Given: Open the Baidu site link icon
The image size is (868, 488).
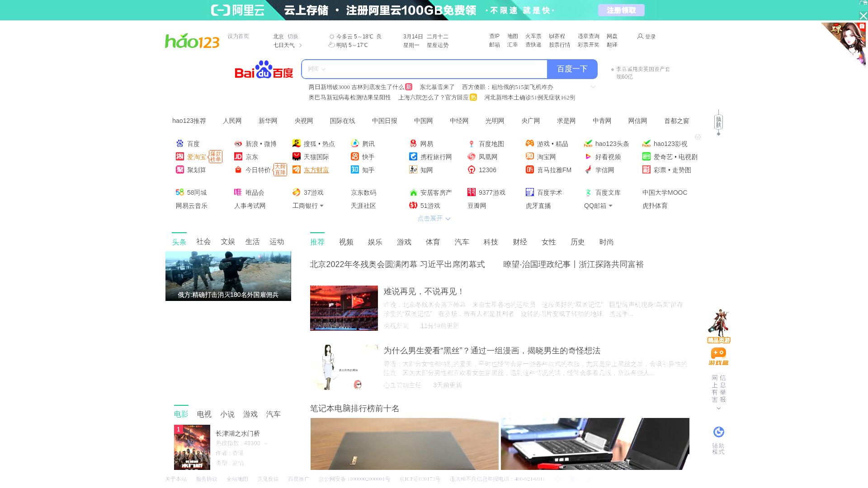Looking at the screenshot, I should pyautogui.click(x=180, y=144).
